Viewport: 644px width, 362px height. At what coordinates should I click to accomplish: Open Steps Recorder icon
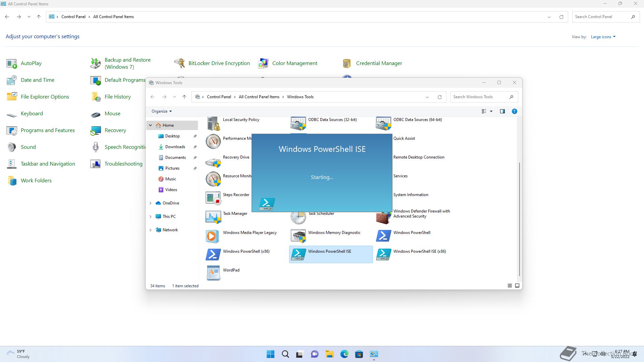pos(213,198)
